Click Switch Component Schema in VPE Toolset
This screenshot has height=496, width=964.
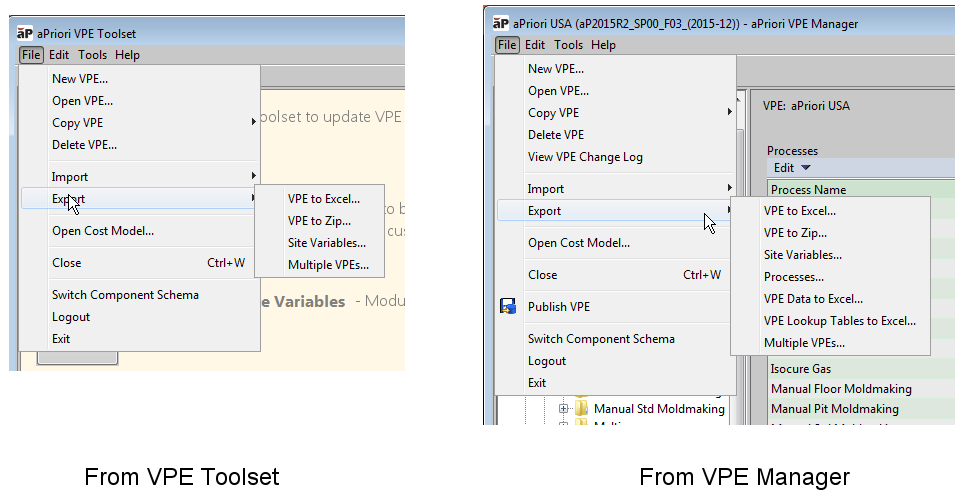click(x=125, y=295)
